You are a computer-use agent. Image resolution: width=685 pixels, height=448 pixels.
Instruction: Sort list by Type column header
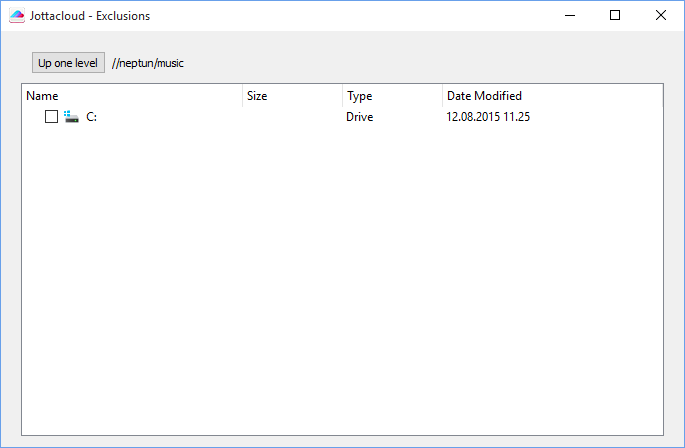(392, 96)
